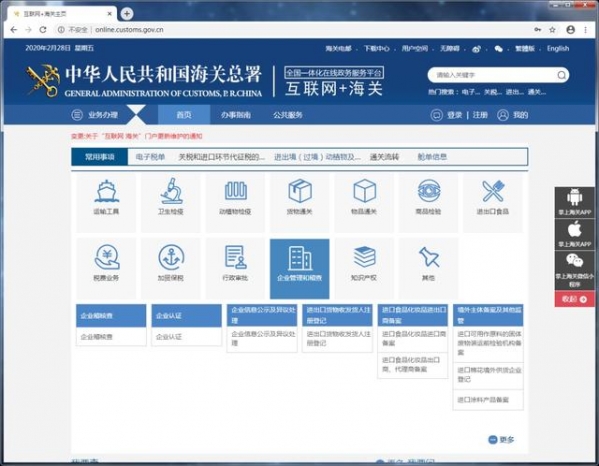Click the 登录 login link
The width and height of the screenshot is (599, 466).
[x=455, y=115]
